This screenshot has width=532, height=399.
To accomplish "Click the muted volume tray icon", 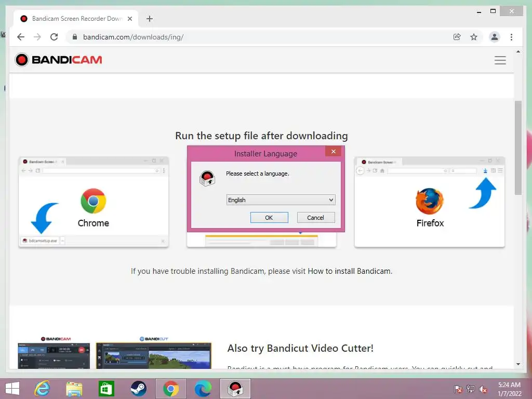I will 483,389.
